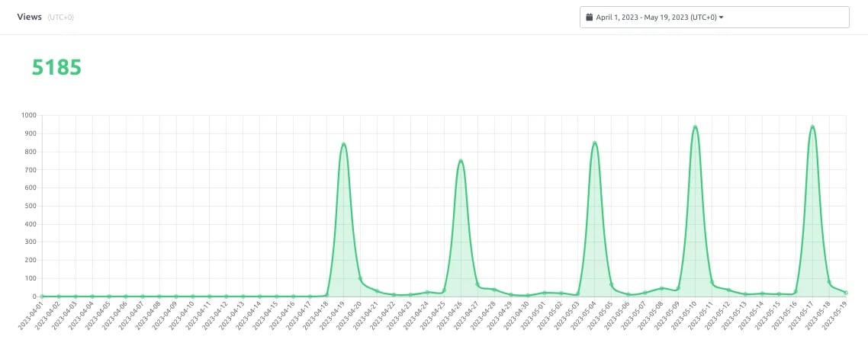Click the total views number 5185
Viewport: 868px width, 356px height.
[x=56, y=67]
